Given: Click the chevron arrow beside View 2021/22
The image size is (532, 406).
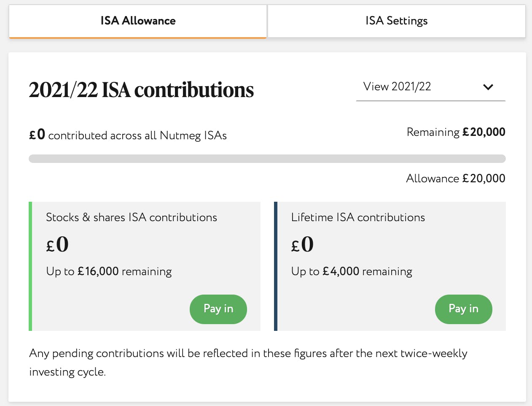Looking at the screenshot, I should coord(488,87).
